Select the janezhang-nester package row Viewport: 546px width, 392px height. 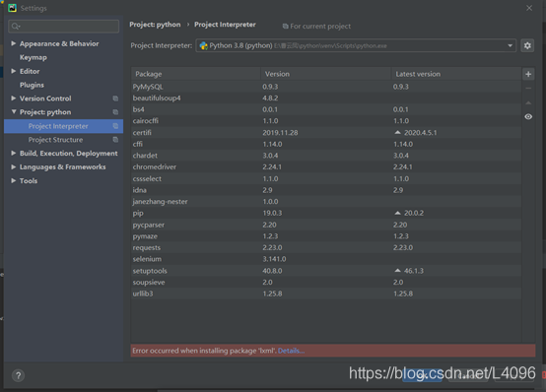[x=326, y=202]
